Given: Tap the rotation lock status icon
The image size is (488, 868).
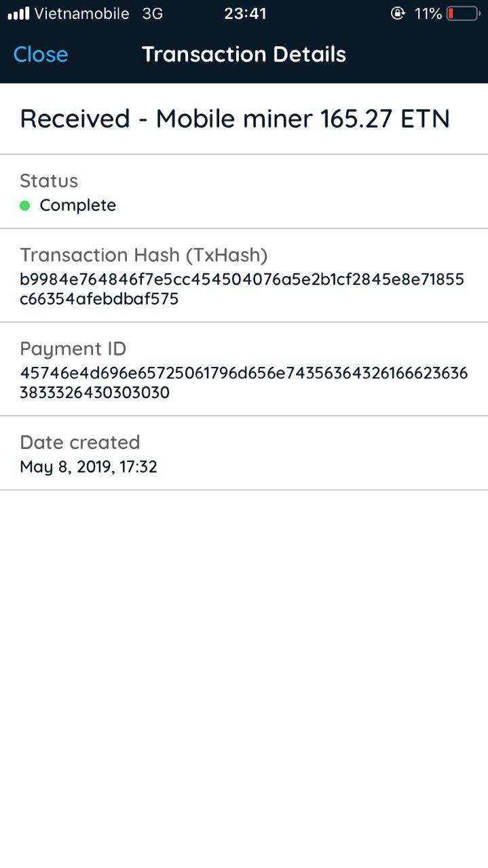Looking at the screenshot, I should (398, 14).
